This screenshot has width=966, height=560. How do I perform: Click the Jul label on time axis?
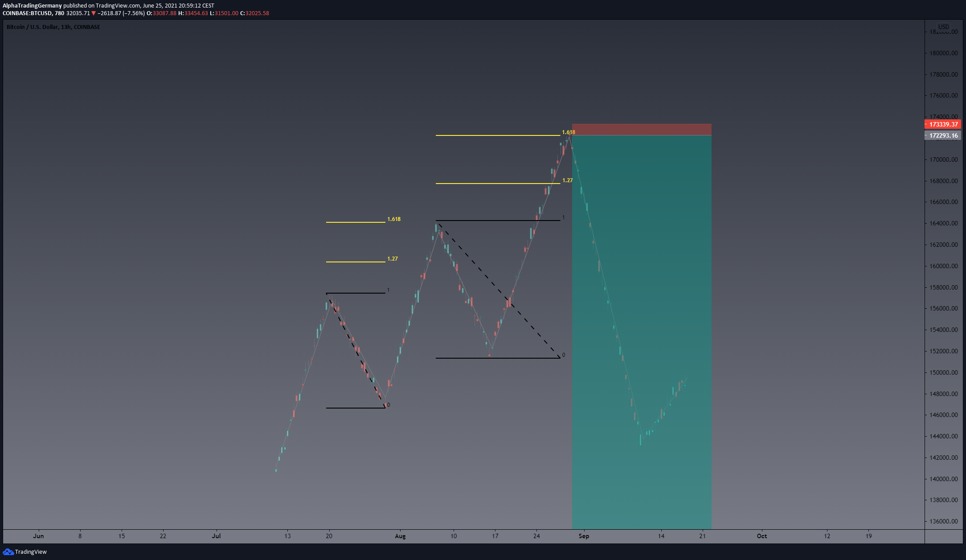(x=216, y=536)
